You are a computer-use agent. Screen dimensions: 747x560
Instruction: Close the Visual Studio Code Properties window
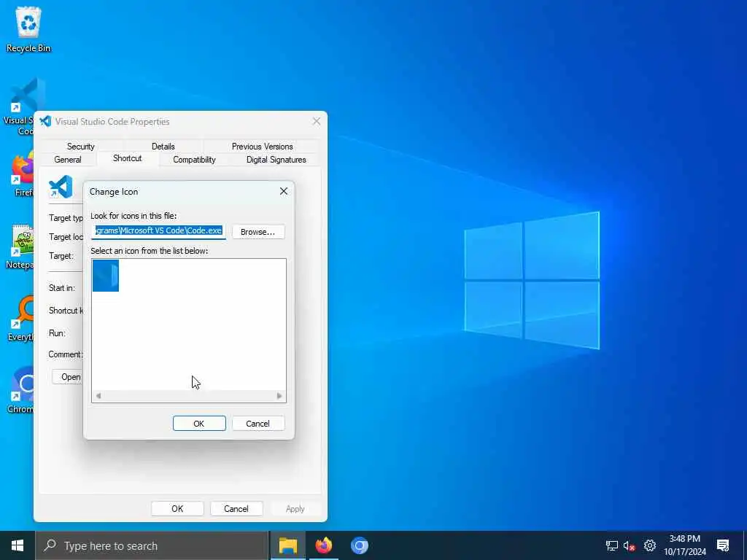pos(317,122)
